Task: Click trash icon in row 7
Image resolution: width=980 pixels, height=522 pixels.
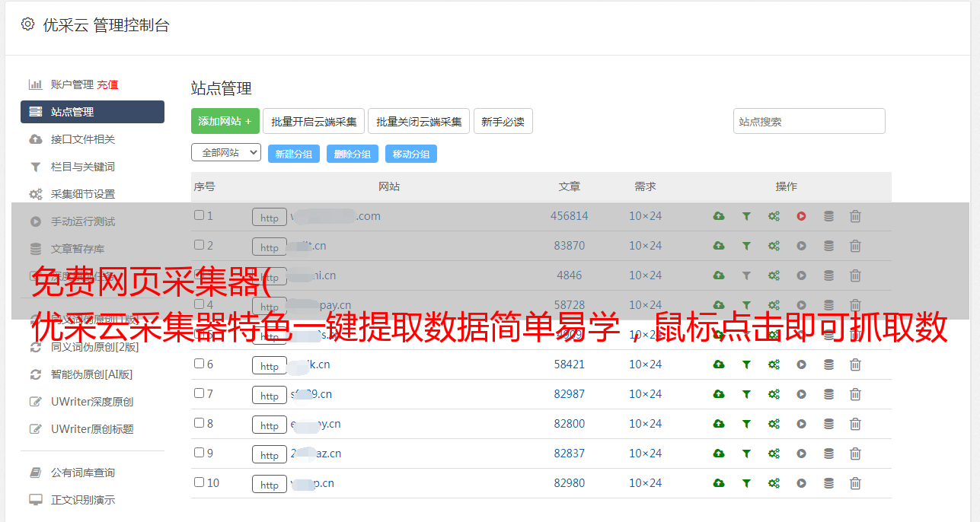Action: click(x=855, y=394)
